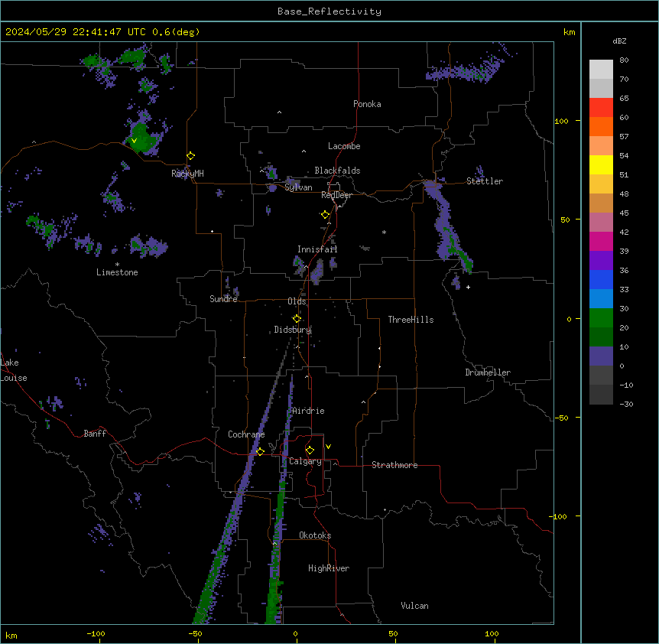Click the Lake Louise label
659x644 pixels.
coord(14,370)
